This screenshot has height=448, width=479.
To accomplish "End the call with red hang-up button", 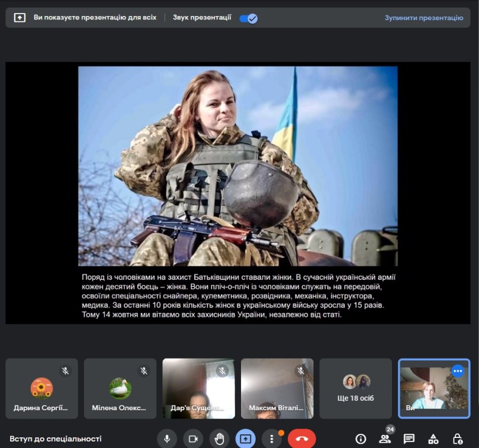I will pos(302,439).
